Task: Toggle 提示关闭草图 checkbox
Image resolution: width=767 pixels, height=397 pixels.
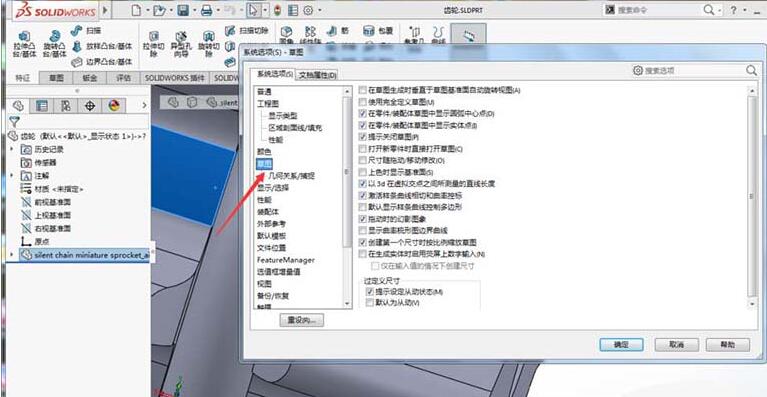Action: 362,137
